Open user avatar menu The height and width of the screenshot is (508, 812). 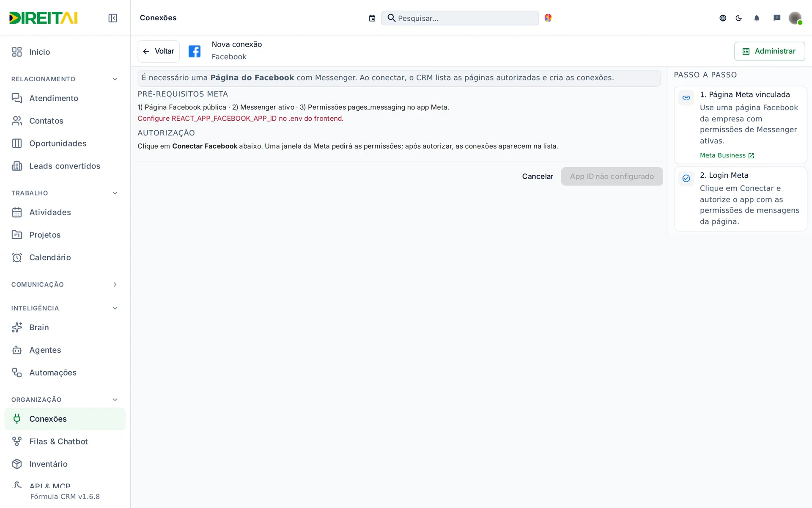click(795, 18)
